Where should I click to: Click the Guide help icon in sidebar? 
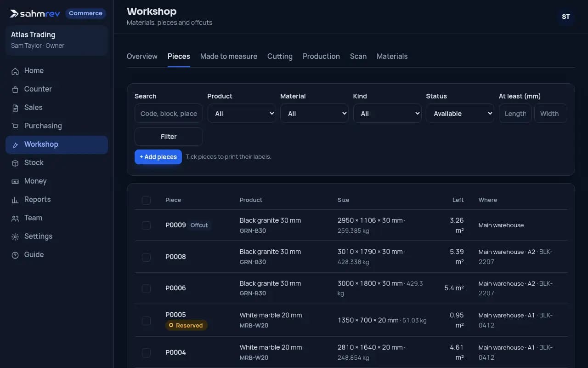pyautogui.click(x=15, y=255)
